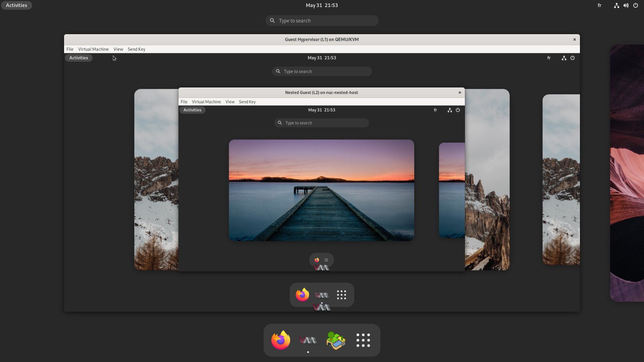Expand the Virtual Machine menu in L2 guest
644x362 pixels.
tap(206, 101)
